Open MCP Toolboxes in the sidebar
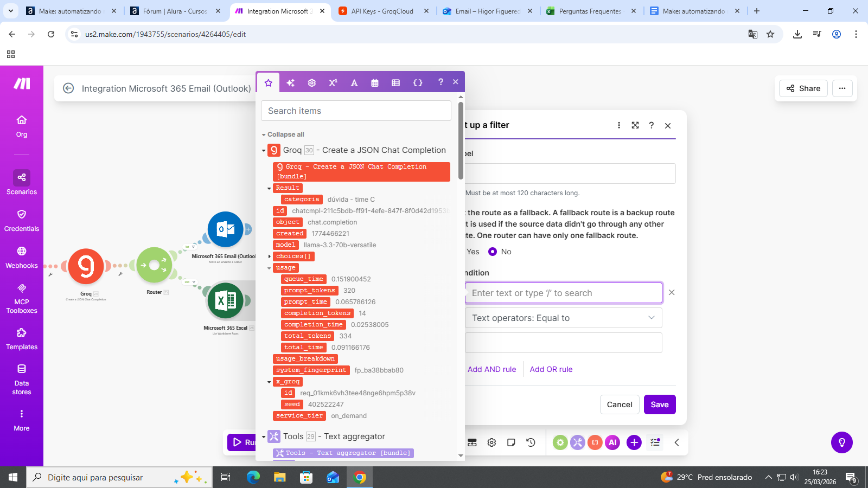 click(x=22, y=298)
